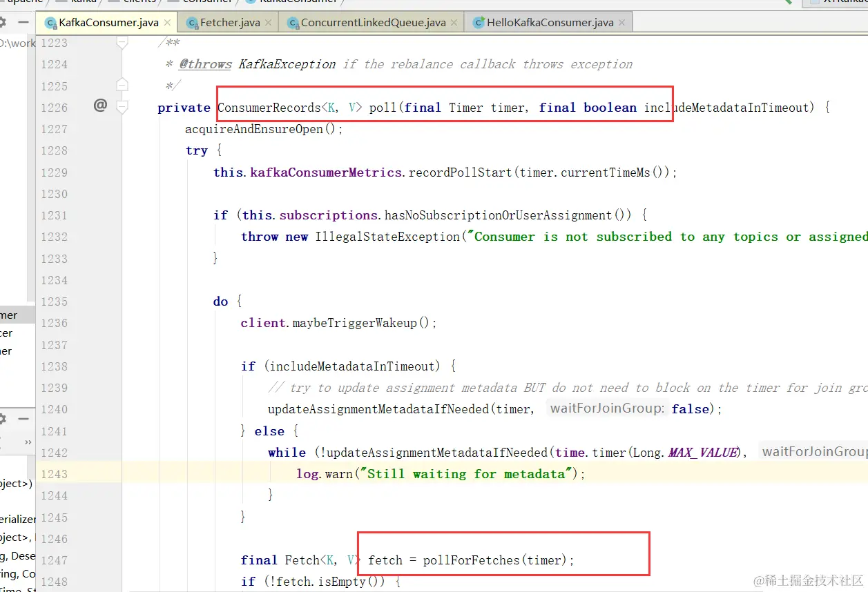Viewport: 868px width, 592px height.
Task: Click updateAssignmentMetadataIfNeeded on line 1240
Action: coord(378,409)
